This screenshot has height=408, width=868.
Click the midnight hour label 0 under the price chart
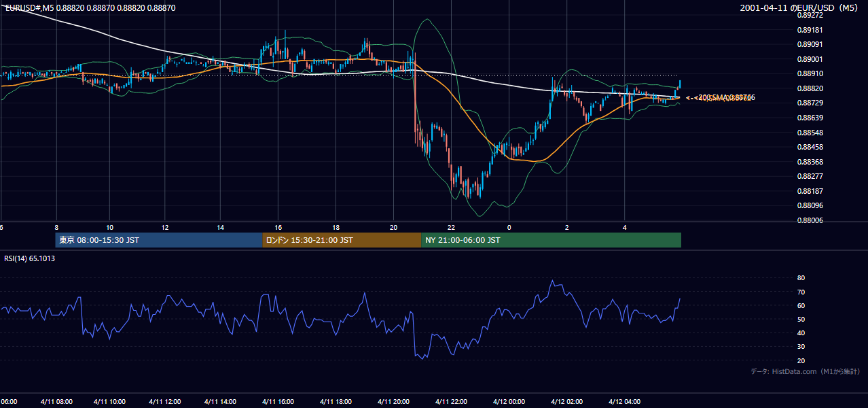(509, 227)
